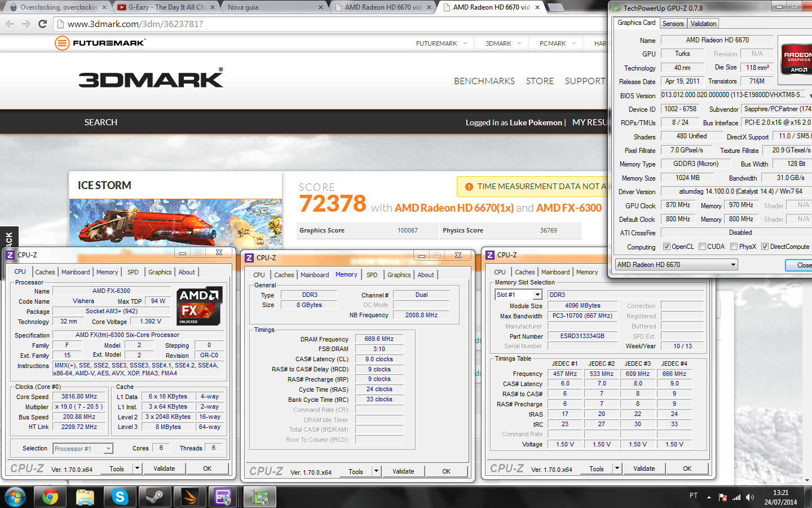
Task: Toggle the CUDA checkbox in GPU-Z
Action: [702, 247]
